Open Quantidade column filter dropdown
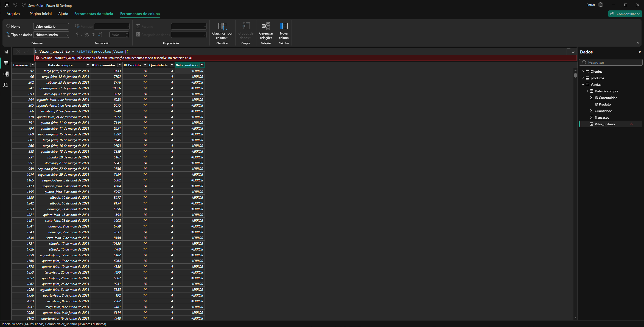The image size is (644, 327). click(172, 65)
